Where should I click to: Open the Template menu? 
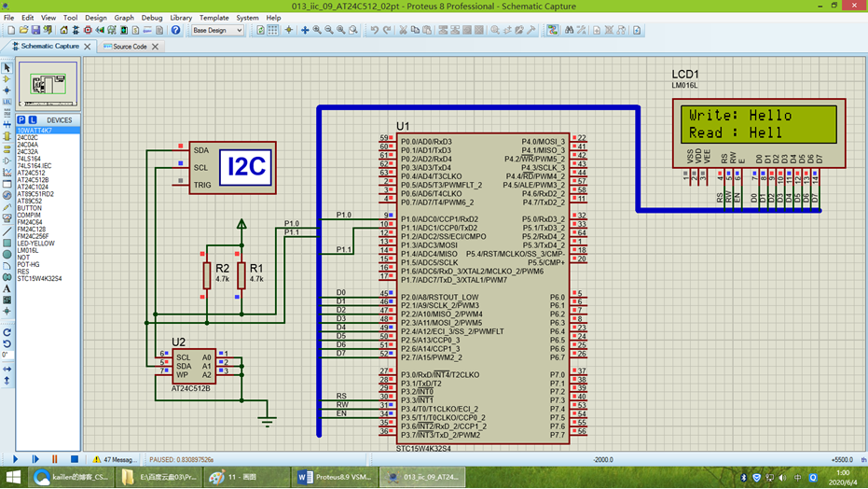pyautogui.click(x=214, y=18)
